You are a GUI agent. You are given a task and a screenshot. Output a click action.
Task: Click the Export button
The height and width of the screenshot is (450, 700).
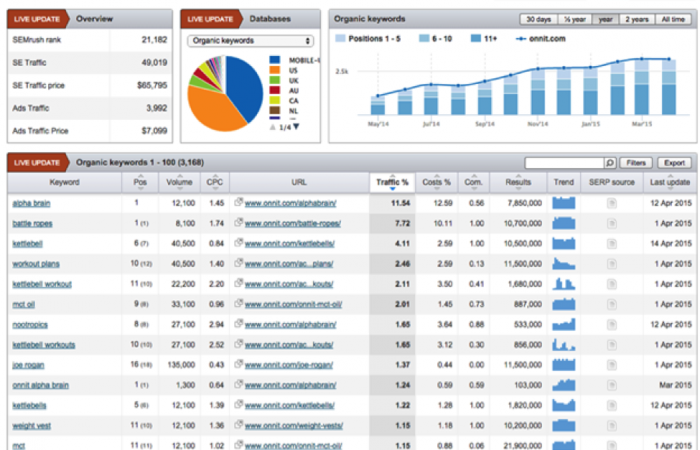click(674, 163)
